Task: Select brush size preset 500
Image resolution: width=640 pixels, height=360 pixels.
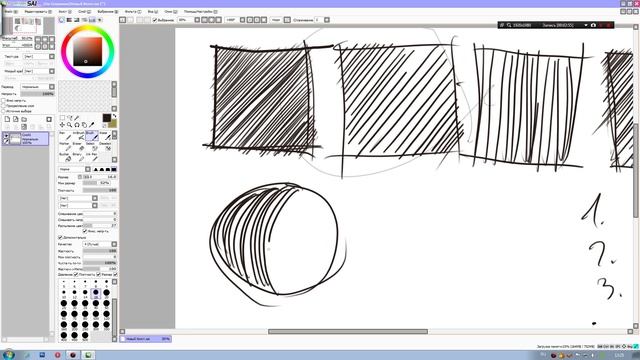Action: tap(85, 336)
